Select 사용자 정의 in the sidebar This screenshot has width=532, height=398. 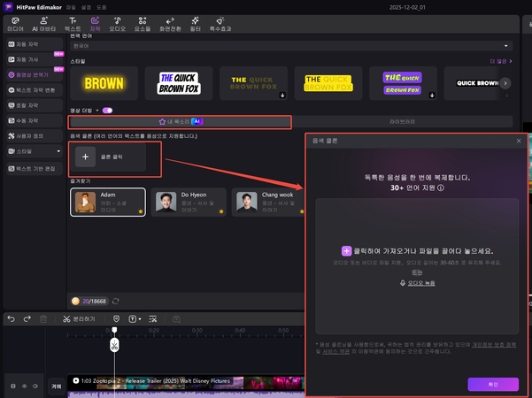[35, 135]
